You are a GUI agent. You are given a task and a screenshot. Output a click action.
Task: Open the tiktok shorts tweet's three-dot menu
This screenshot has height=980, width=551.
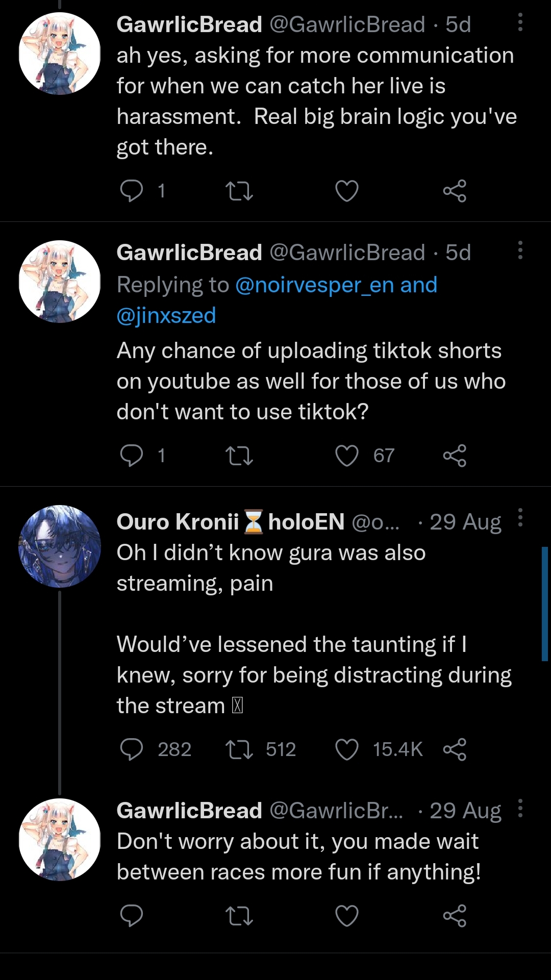(520, 250)
